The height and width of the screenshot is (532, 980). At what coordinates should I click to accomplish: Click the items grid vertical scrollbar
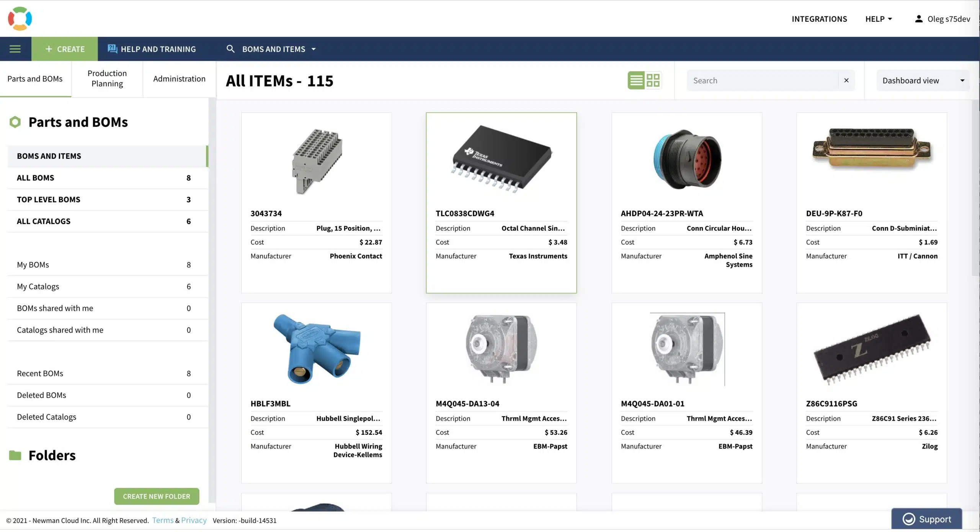point(975,188)
